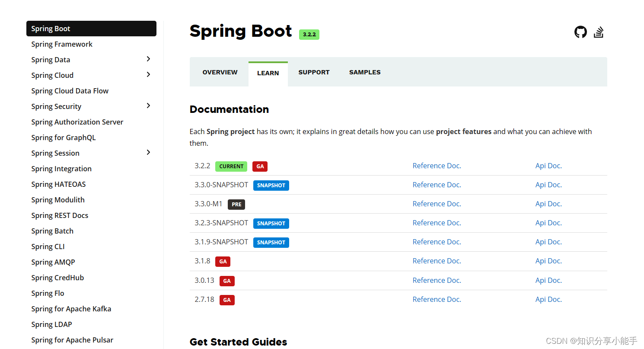Open Api Doc. for 3.1.9-SNAPSHOT
644x349 pixels.
pos(548,242)
